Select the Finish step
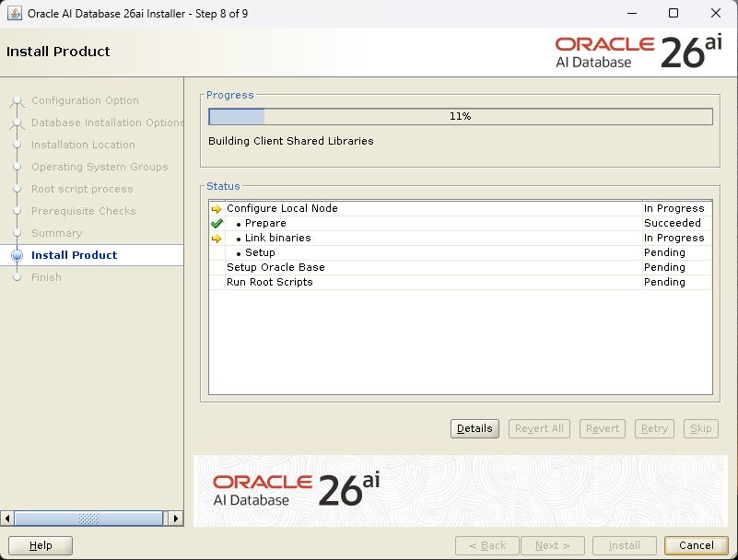 pos(46,277)
